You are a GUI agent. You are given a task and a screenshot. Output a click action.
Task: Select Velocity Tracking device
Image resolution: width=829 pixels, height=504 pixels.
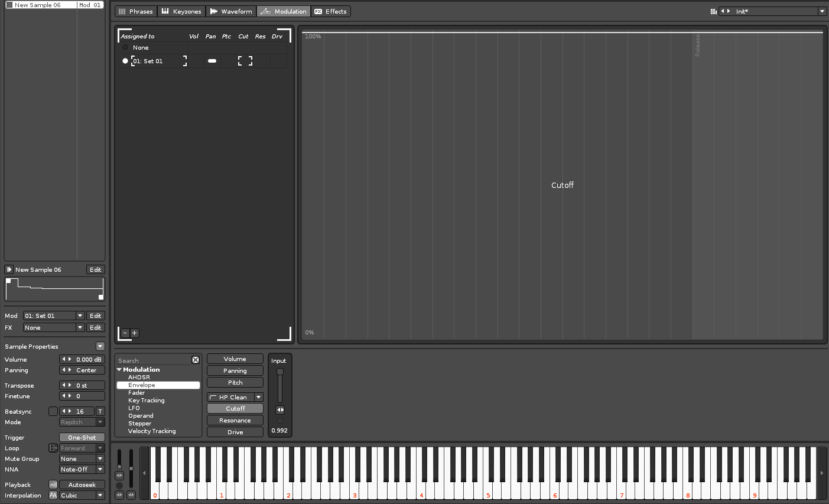point(152,431)
